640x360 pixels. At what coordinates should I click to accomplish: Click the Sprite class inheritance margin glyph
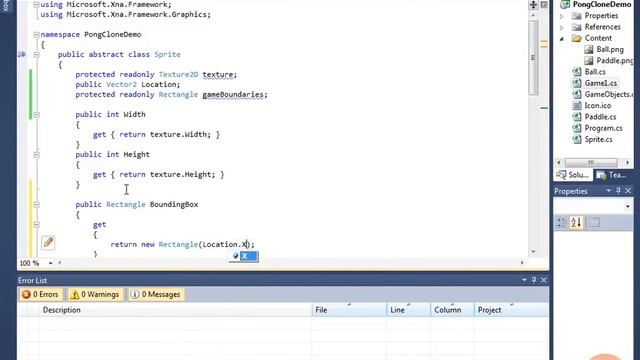coord(22,54)
